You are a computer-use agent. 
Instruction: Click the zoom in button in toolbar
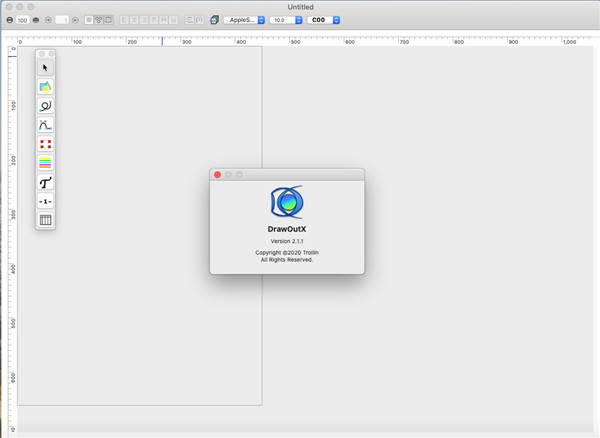(37, 20)
